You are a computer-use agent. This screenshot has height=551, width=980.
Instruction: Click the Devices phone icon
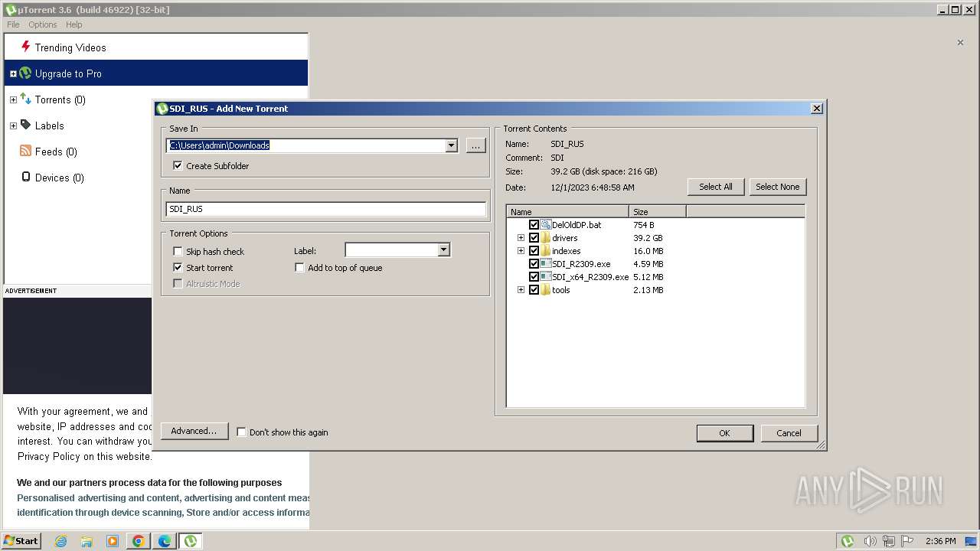click(26, 177)
